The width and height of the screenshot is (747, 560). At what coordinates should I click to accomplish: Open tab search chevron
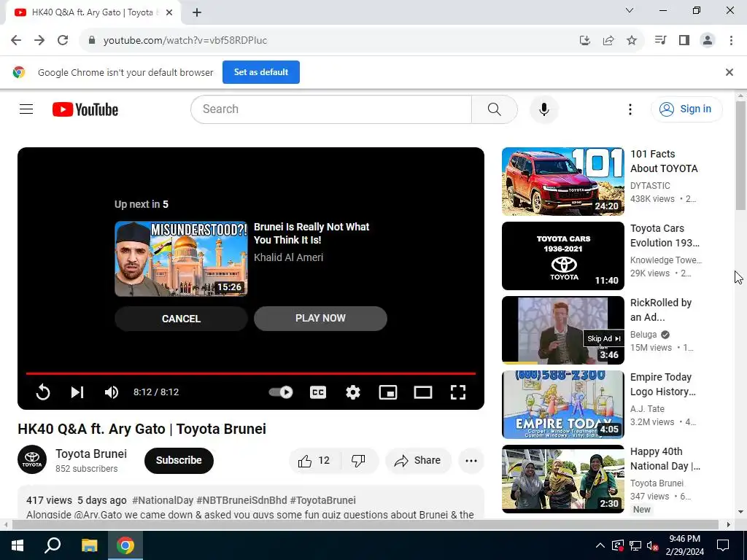(630, 10)
